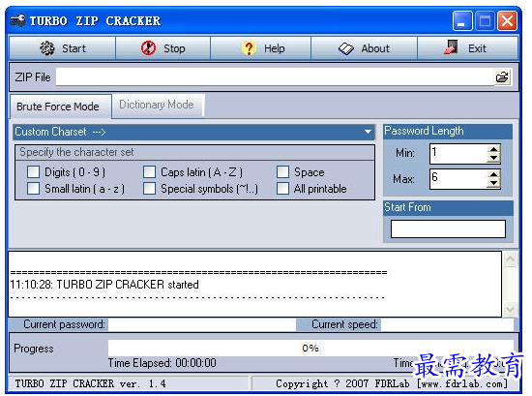Click the Turbo Zip Cracker title bar icon
Image resolution: width=532 pixels, height=396 pixels.
[17, 20]
